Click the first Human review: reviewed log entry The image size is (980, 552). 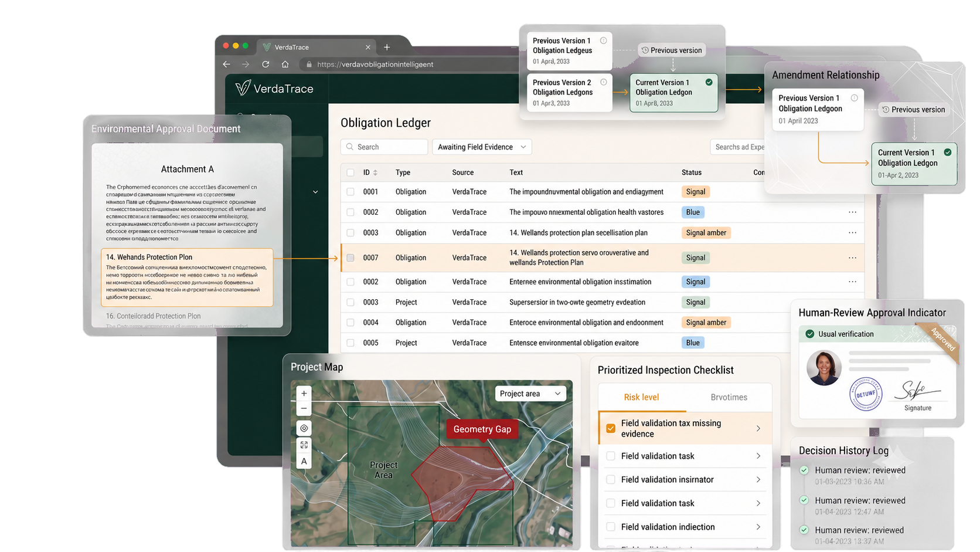[859, 470]
